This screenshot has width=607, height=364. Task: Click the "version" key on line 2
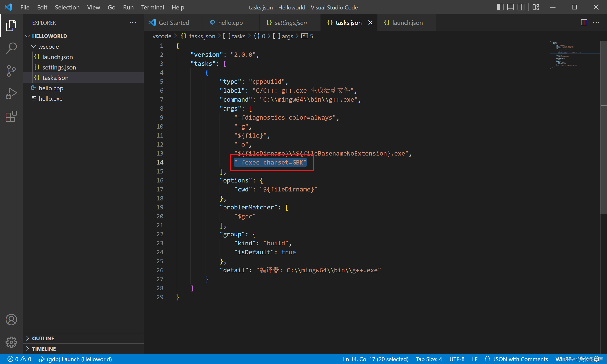point(207,54)
